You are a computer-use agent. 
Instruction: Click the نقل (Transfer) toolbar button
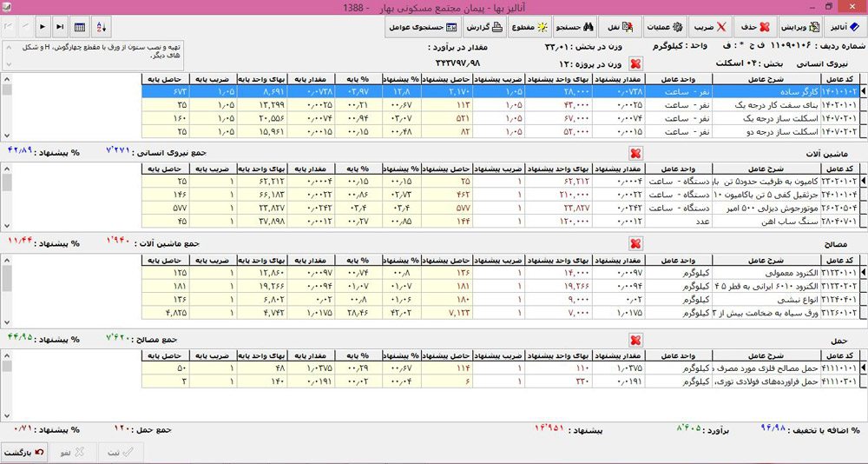620,28
